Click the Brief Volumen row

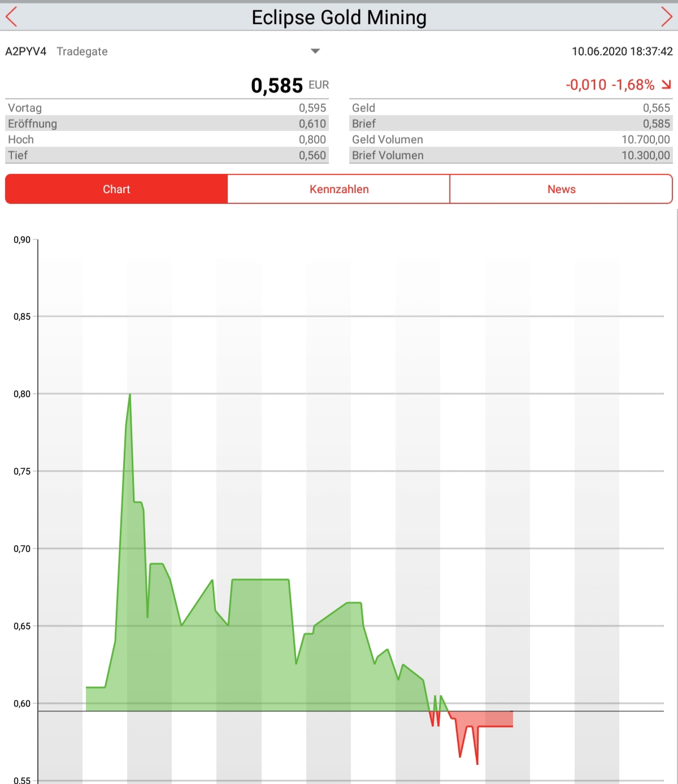[511, 155]
